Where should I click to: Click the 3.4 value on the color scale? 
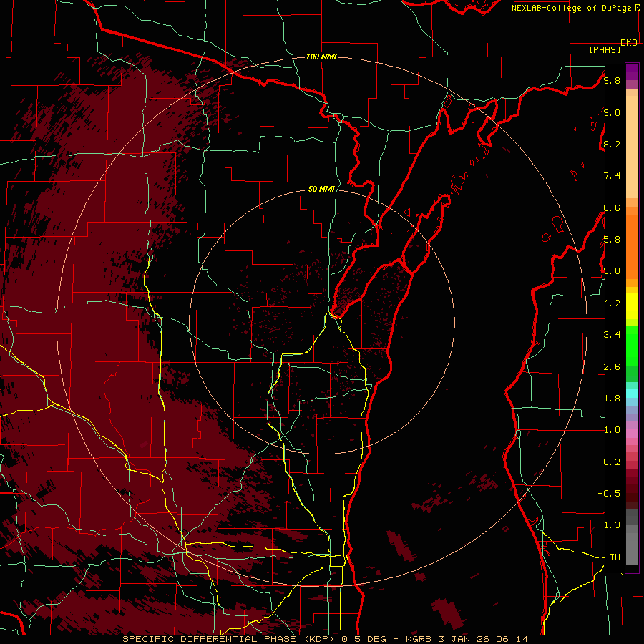(x=612, y=335)
